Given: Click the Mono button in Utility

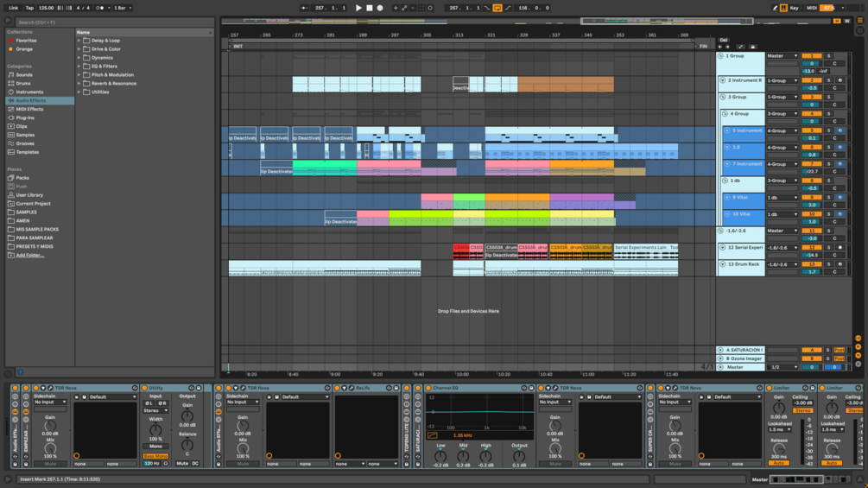Looking at the screenshot, I should pyautogui.click(x=155, y=446).
